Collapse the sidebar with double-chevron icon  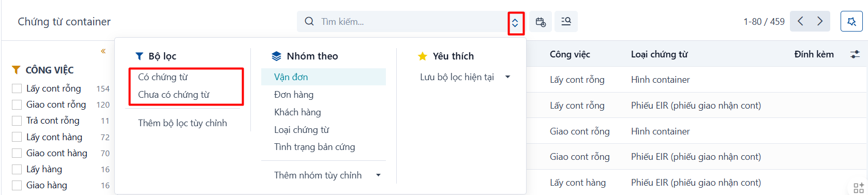(103, 51)
